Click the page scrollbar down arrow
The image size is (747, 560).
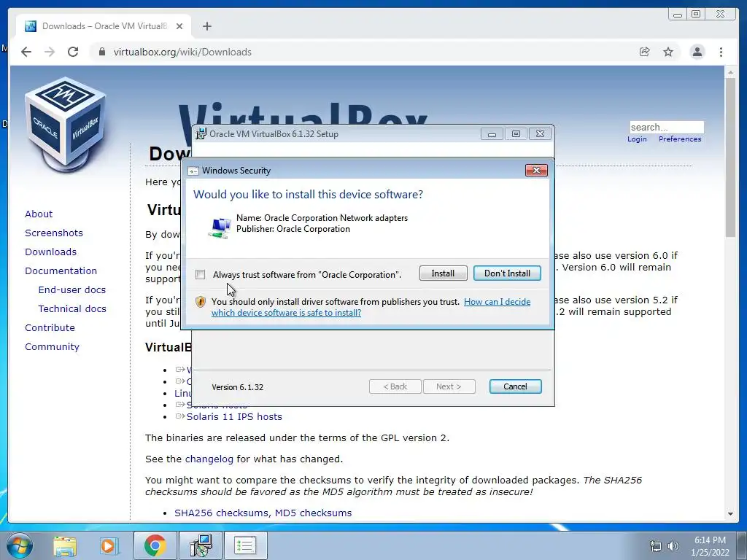[730, 514]
